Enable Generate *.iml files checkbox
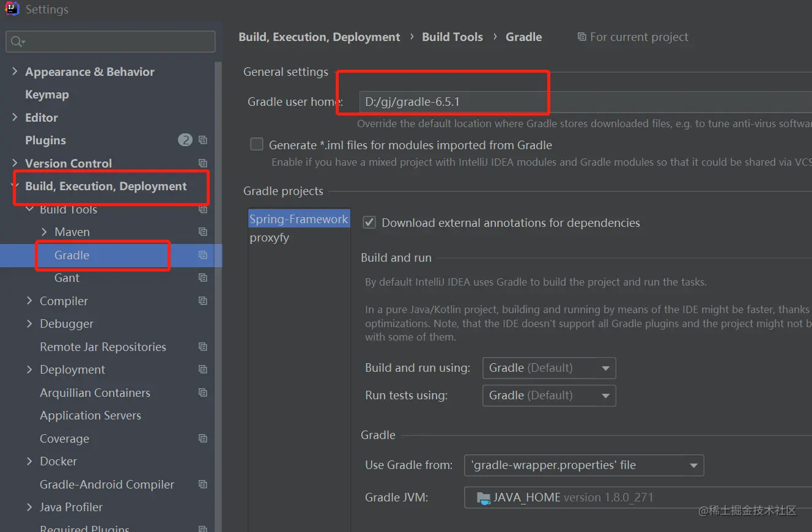 coord(257,145)
